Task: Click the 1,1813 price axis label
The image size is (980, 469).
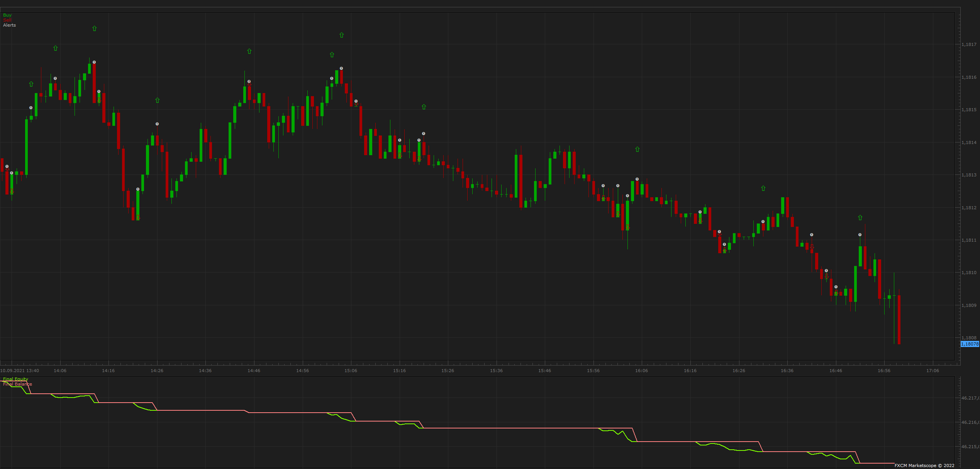Action: (x=969, y=175)
